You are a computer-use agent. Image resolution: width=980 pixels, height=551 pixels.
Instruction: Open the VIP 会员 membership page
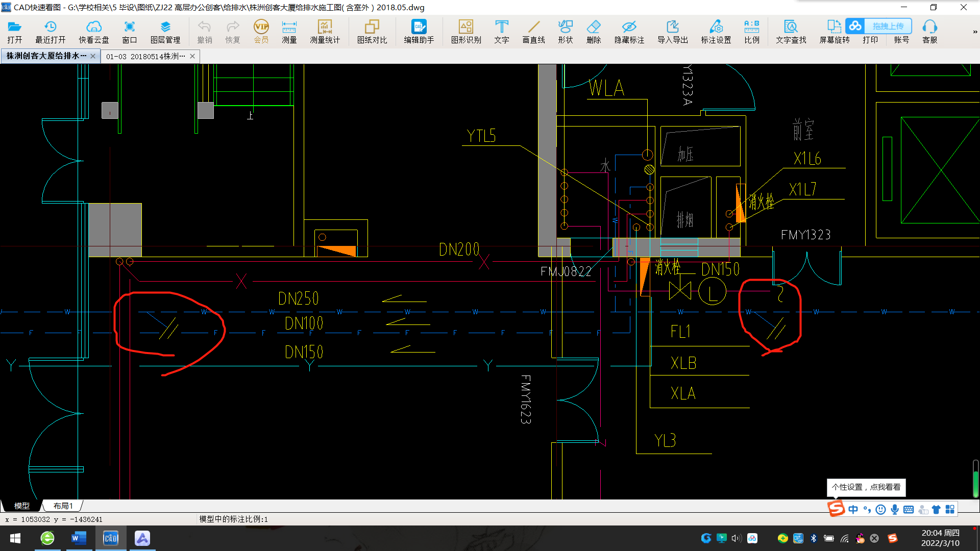(261, 32)
